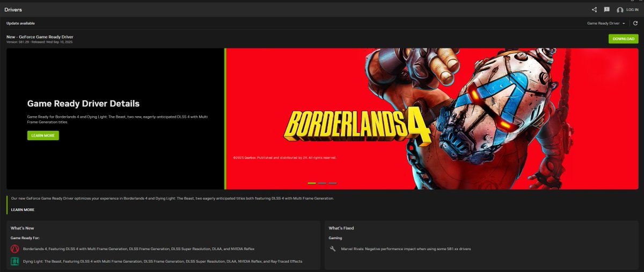The width and height of the screenshot is (644, 272).
Task: Click the "What's New" heading
Action: 22,228
